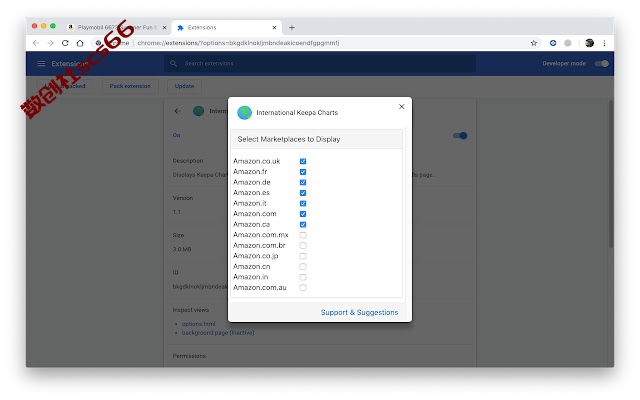Reload the current page
Screen dimensions: 640x400
pos(65,43)
